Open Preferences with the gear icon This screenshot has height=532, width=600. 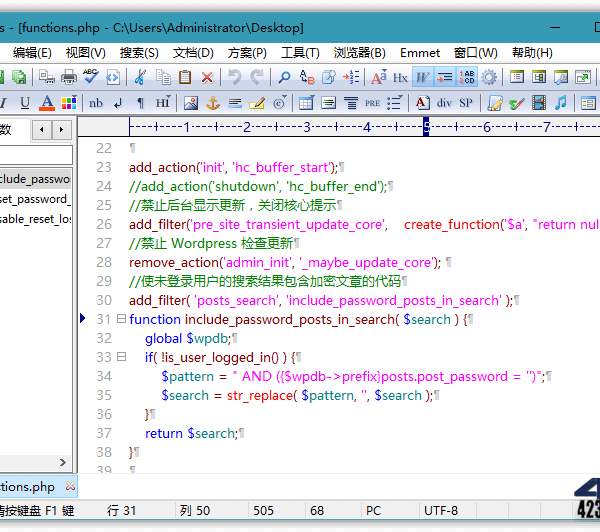click(x=489, y=77)
